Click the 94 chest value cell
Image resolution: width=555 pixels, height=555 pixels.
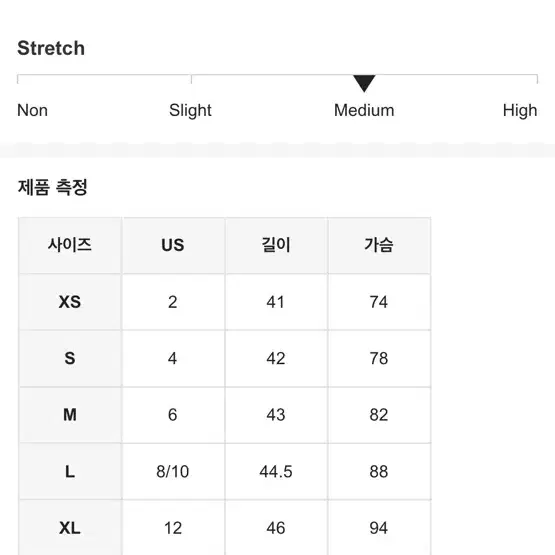(x=379, y=528)
